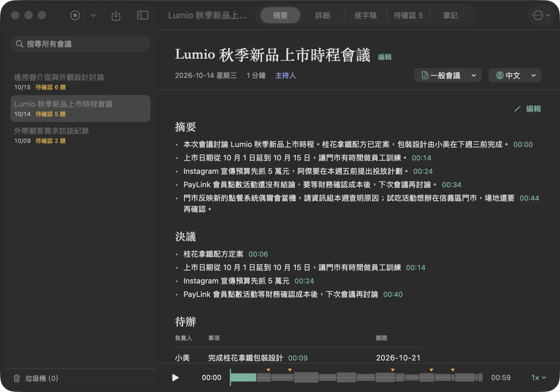The height and width of the screenshot is (392, 560).
Task: Play the meeting recording
Action: tap(175, 378)
